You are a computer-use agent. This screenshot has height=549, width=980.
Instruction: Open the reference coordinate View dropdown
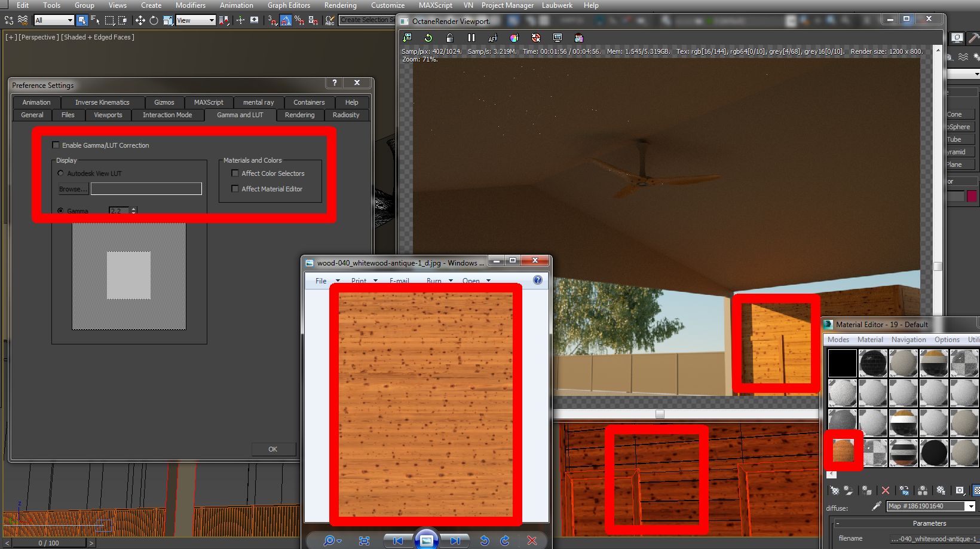coord(195,20)
